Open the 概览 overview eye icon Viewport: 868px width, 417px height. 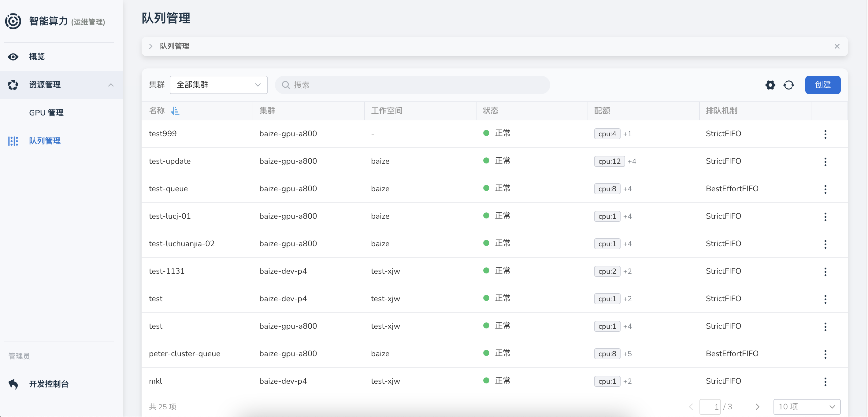coord(13,57)
